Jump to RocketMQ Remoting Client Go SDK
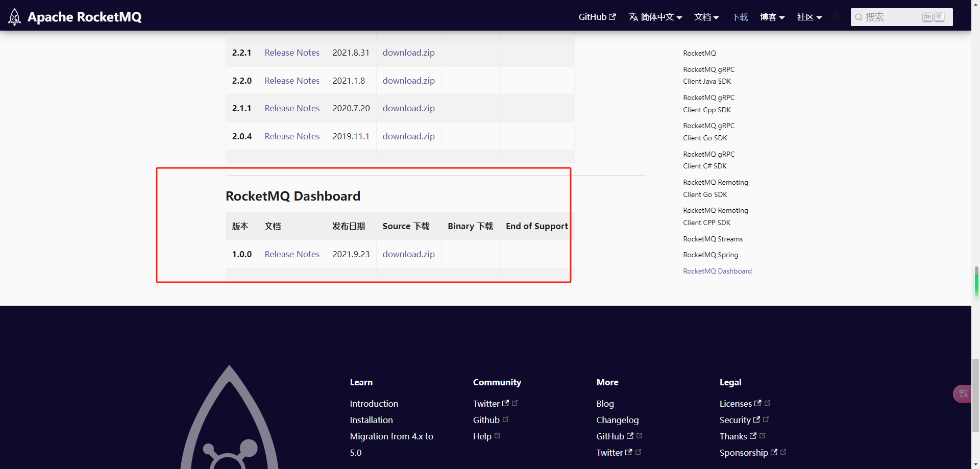This screenshot has height=469, width=980. tap(716, 188)
